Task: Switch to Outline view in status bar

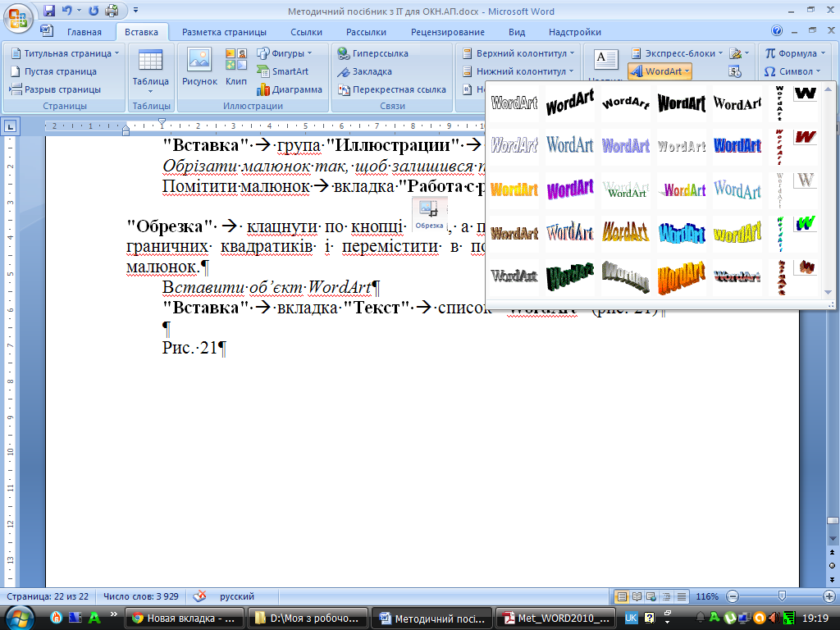Action: pos(666,596)
